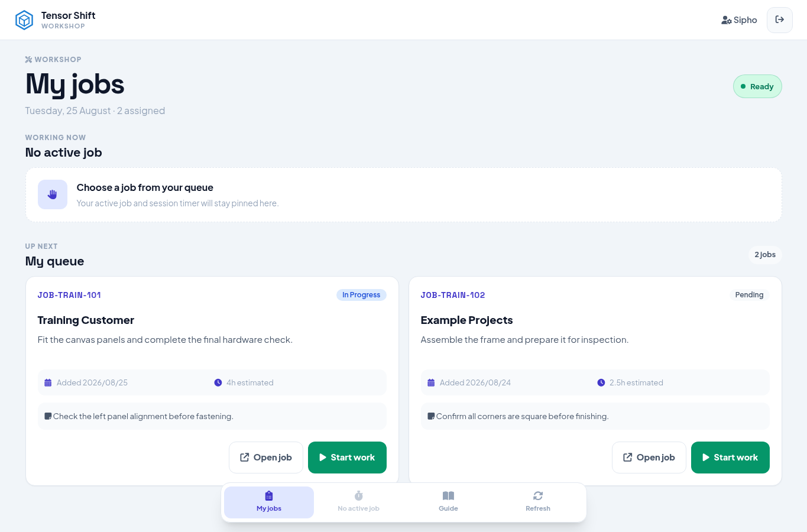Viewport: 807px width, 532px height.
Task: Select the My jobs tab in bottom bar
Action: pos(269,502)
